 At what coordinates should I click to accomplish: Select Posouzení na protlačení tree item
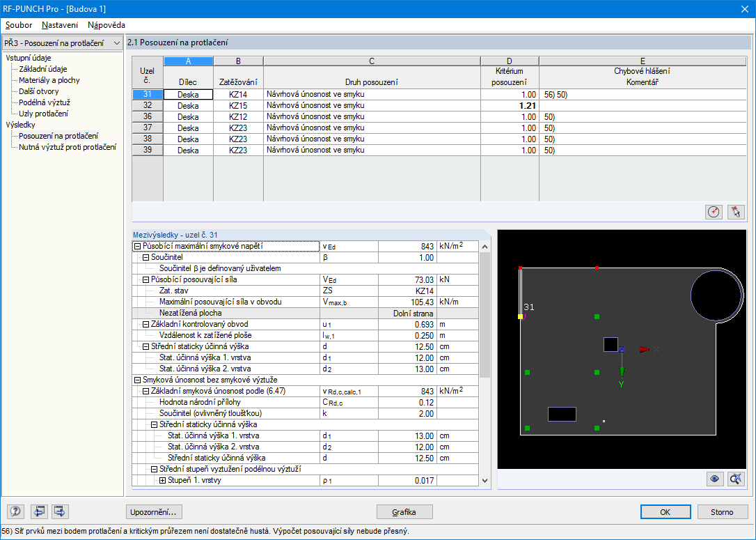coord(58,136)
